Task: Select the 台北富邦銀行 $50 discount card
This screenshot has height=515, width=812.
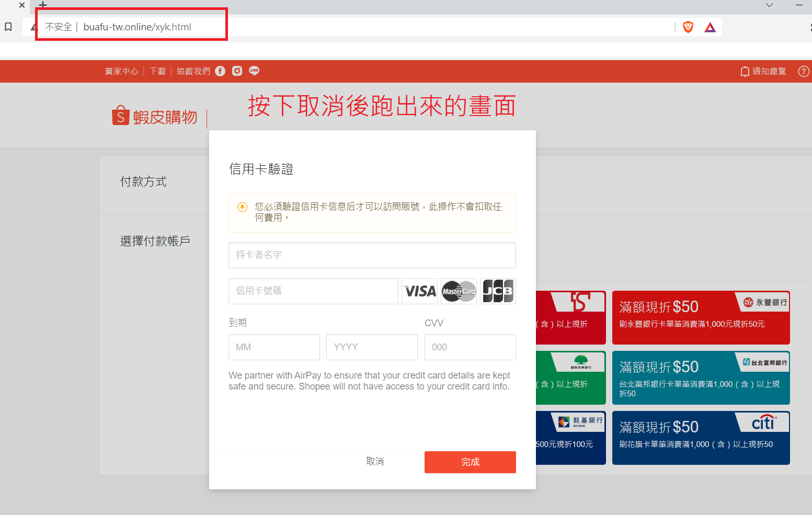Action: (x=701, y=378)
